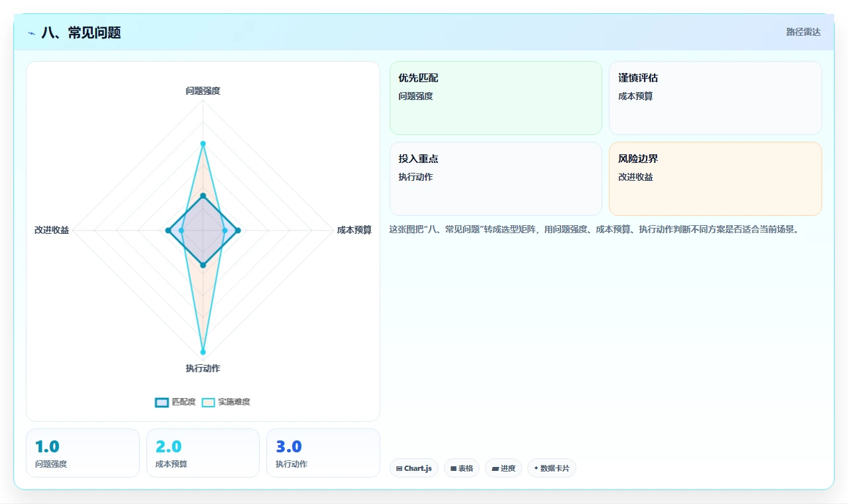
Task: Click the Chart.js chip
Action: (414, 468)
